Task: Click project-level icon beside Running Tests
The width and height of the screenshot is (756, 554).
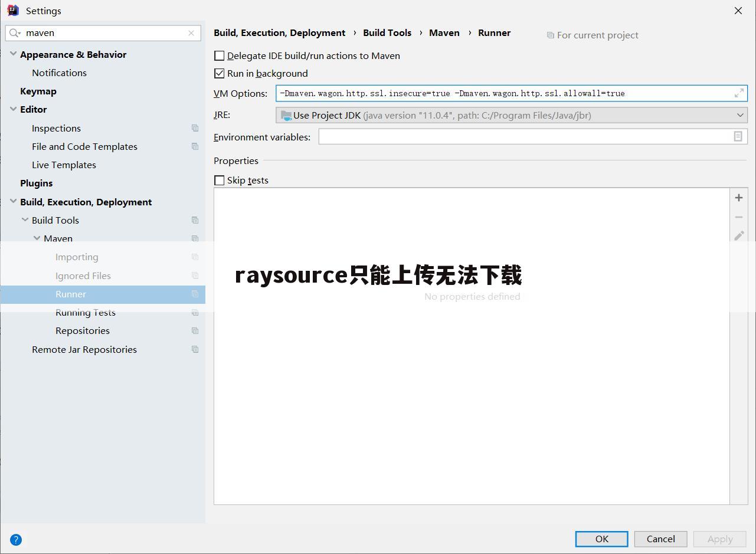Action: pos(195,312)
